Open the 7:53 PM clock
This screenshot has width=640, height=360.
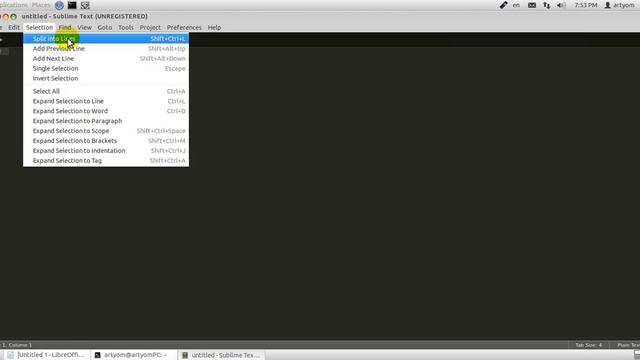[586, 5]
